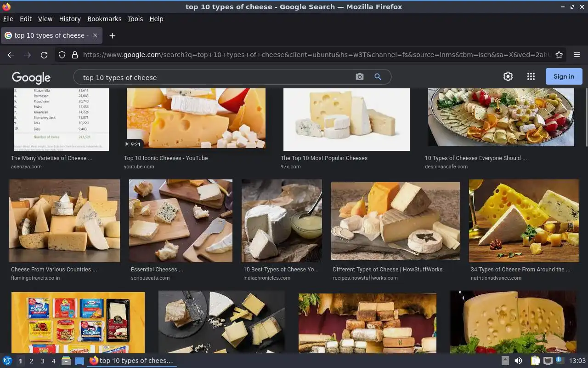
Task: Open tracking protection shield icon
Action: [62, 55]
